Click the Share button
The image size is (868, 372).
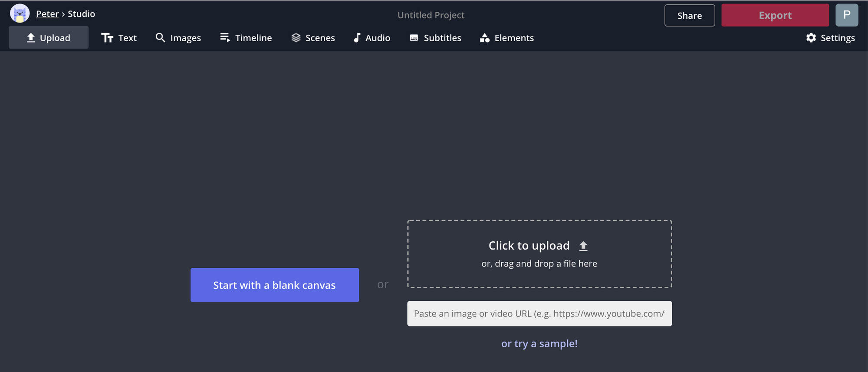click(x=689, y=16)
